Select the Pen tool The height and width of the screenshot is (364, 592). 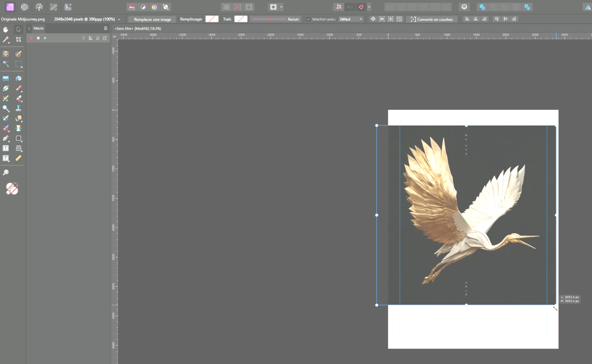6,138
